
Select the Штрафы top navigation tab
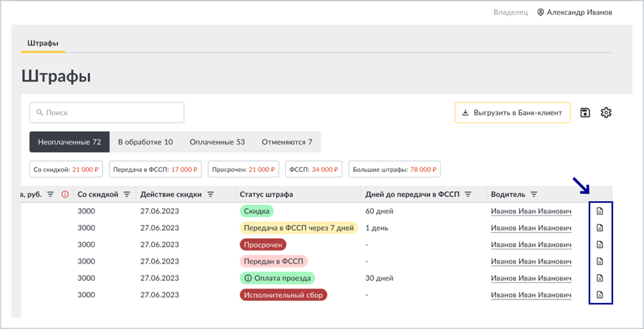coord(43,43)
